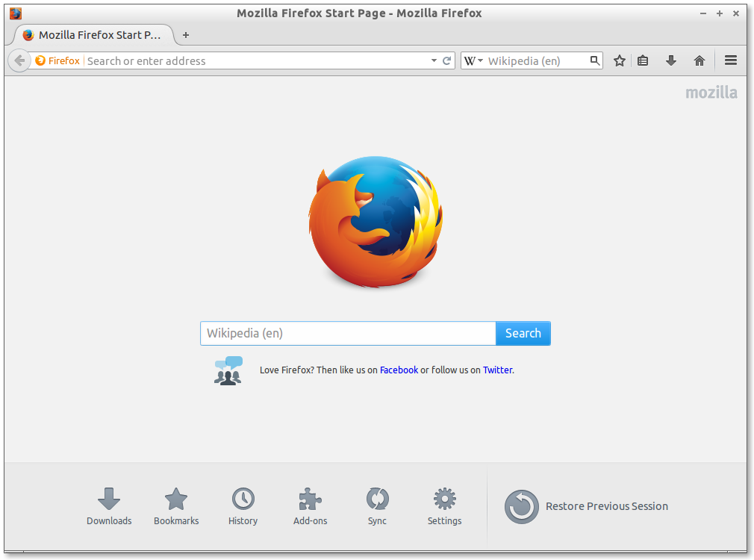This screenshot has height=560, width=754.
Task: Open Bookmarks from bottom launcher
Action: (176, 506)
